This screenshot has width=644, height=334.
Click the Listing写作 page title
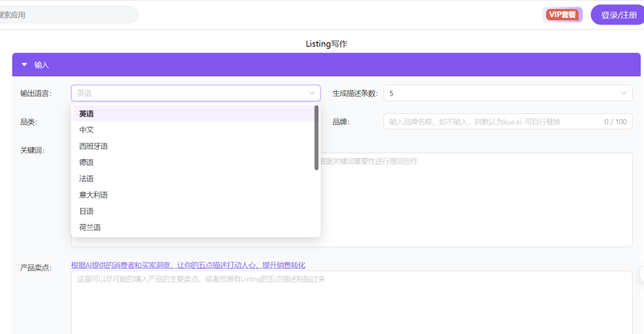[327, 44]
